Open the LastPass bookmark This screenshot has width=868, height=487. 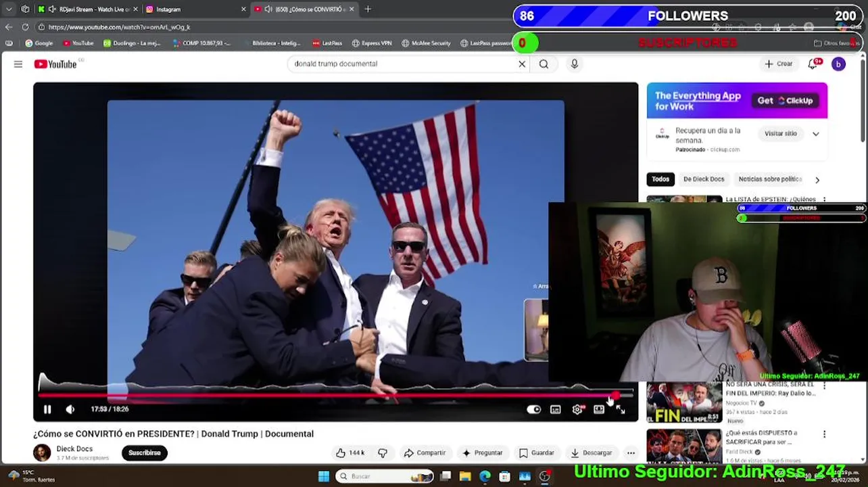[327, 43]
